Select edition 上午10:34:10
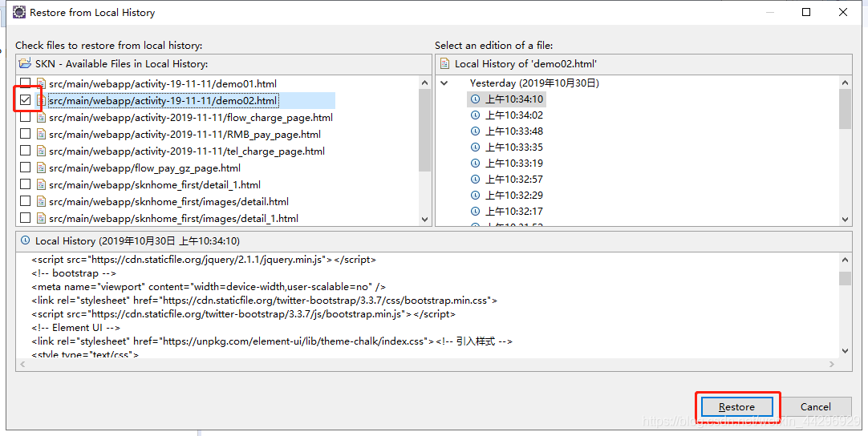Viewport: 868px width, 436px height. click(514, 99)
